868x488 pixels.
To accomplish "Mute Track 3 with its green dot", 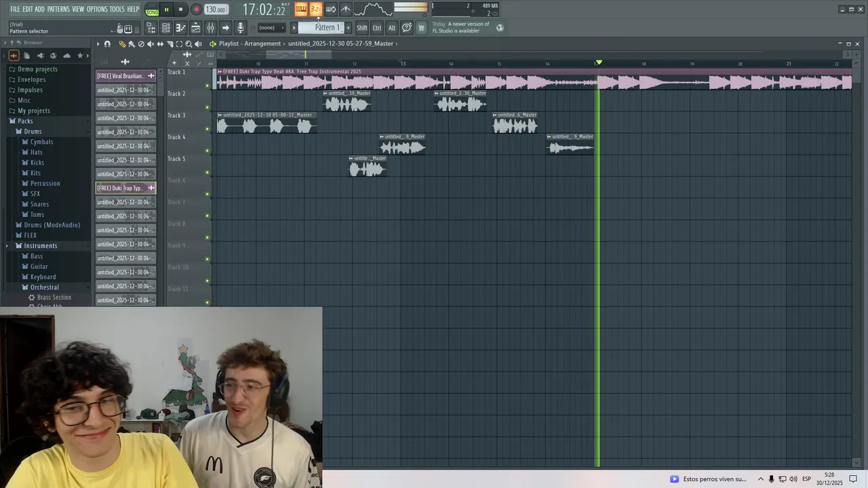I will [x=208, y=129].
